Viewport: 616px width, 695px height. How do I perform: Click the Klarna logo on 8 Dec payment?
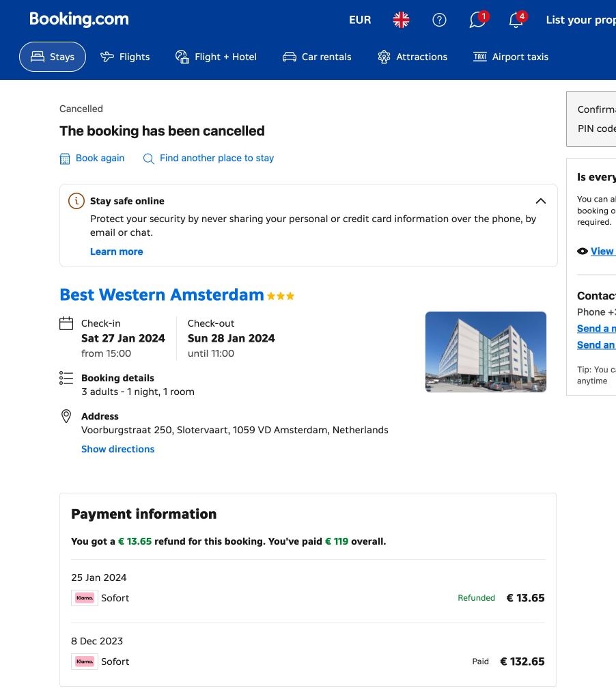click(x=85, y=662)
